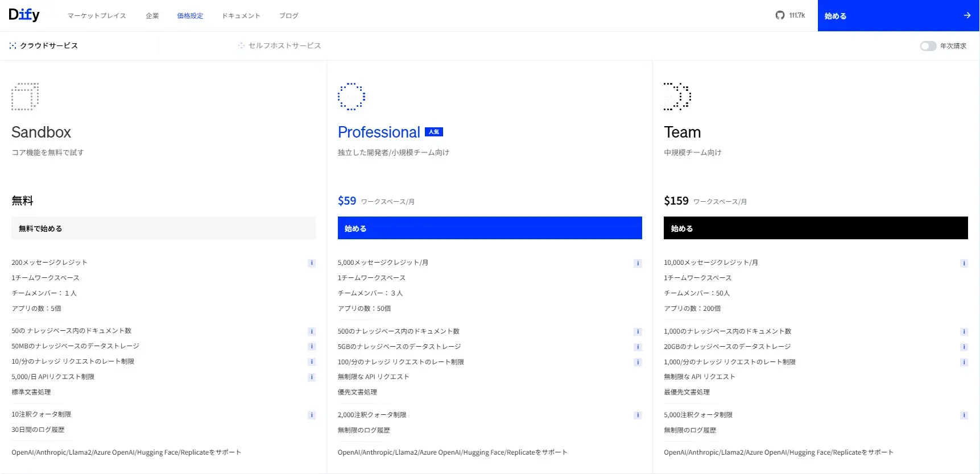Open info for 1,000/分のナレッジ リクエストのレート制限
The width and height of the screenshot is (980, 474).
964,362
